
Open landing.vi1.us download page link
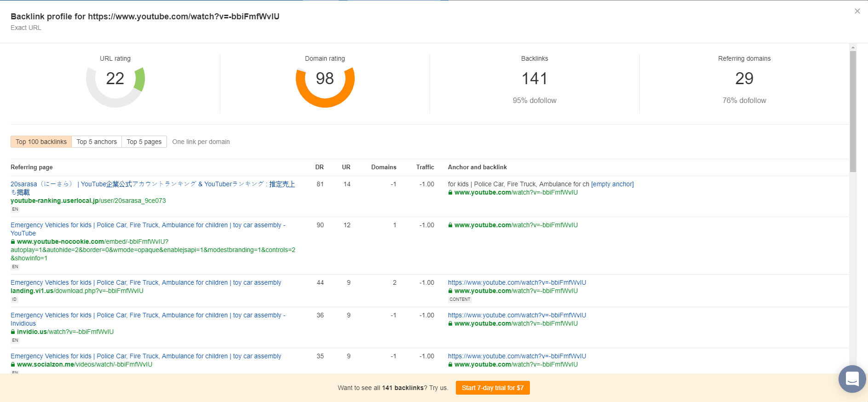point(77,291)
